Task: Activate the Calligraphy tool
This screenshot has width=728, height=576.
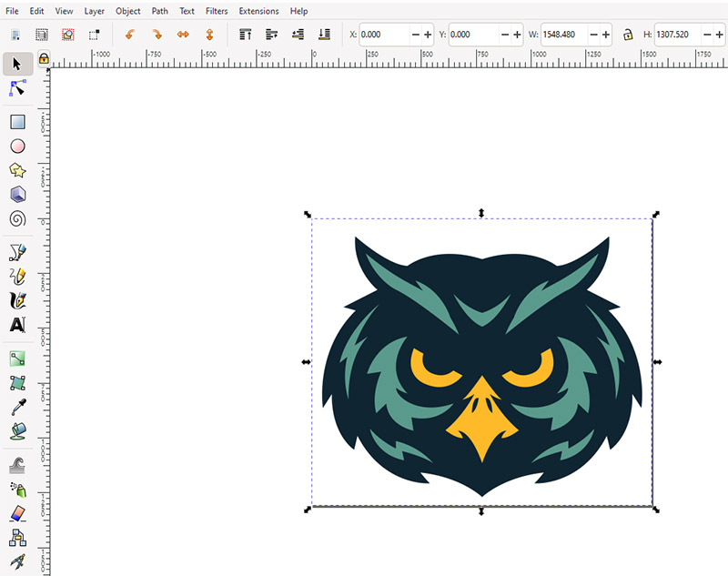Action: [17, 300]
